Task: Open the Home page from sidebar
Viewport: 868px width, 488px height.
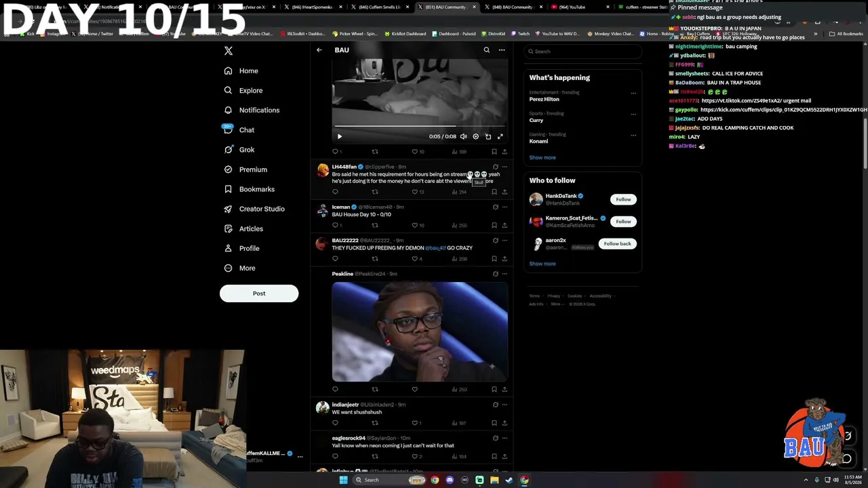Action: (241, 70)
